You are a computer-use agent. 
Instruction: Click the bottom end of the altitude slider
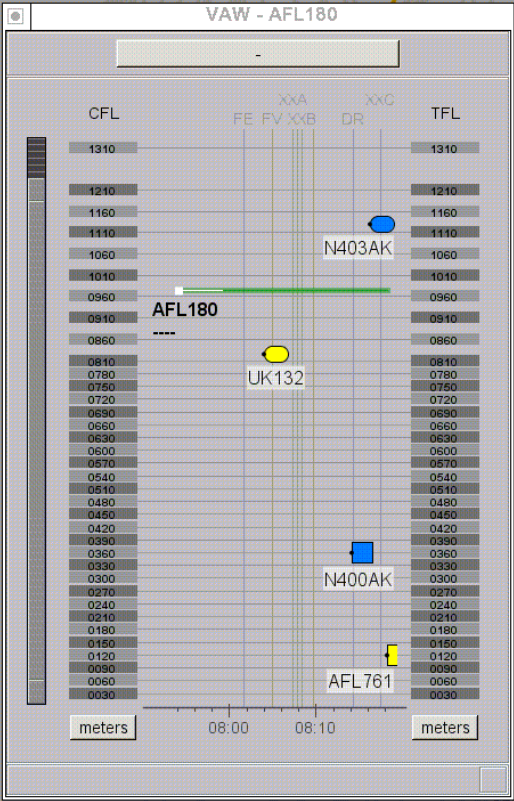[x=36, y=692]
